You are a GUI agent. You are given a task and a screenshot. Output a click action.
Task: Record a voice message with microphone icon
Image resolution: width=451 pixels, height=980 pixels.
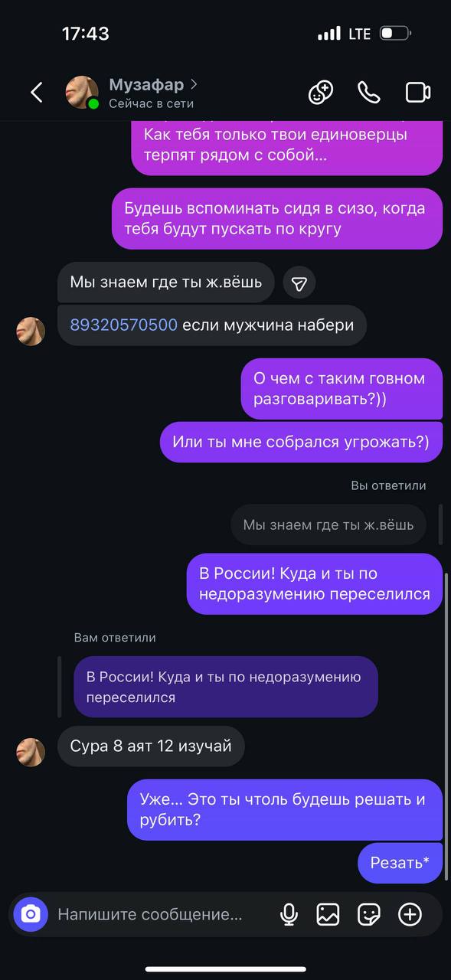[289, 914]
